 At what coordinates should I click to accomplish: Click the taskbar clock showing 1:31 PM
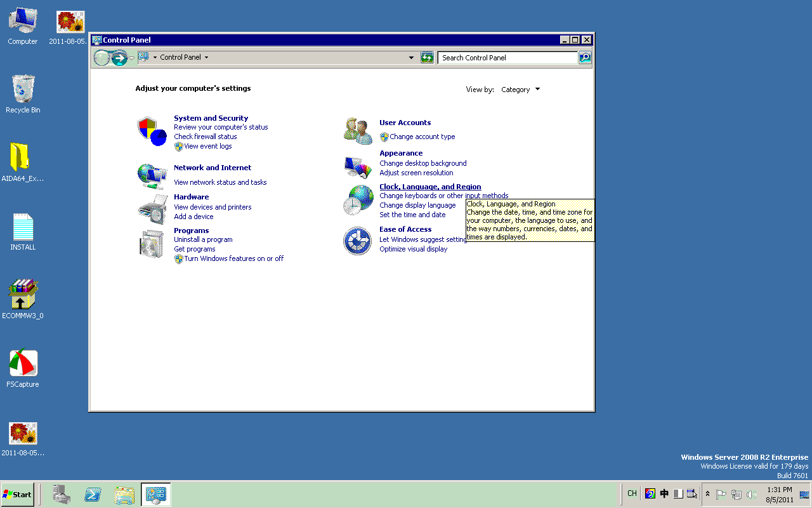coord(780,495)
